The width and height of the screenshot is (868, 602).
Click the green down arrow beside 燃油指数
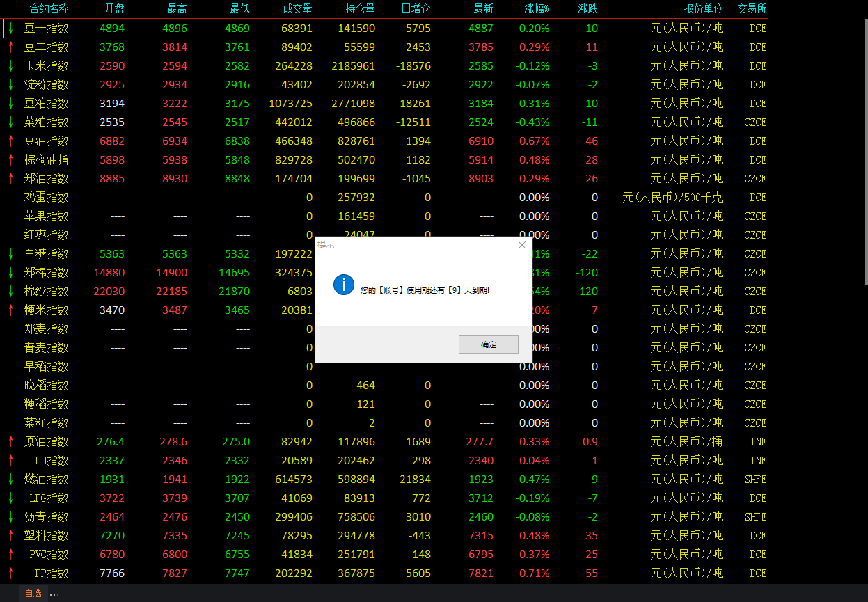coord(11,480)
